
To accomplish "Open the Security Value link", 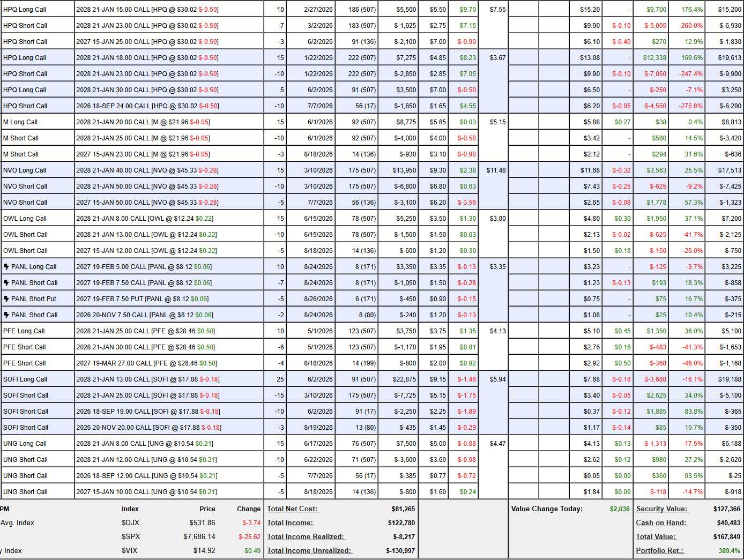I will coord(661,509).
